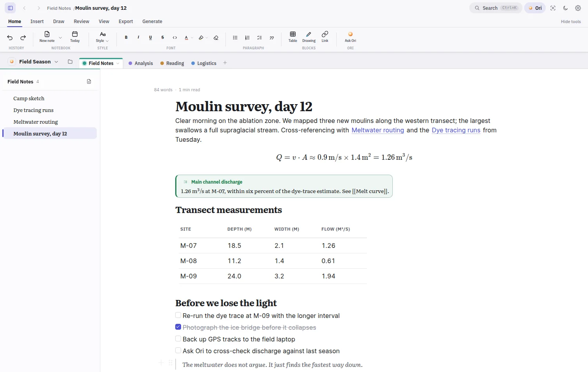The height and width of the screenshot is (372, 588).
Task: Apply Strikethrough formatting
Action: click(163, 38)
